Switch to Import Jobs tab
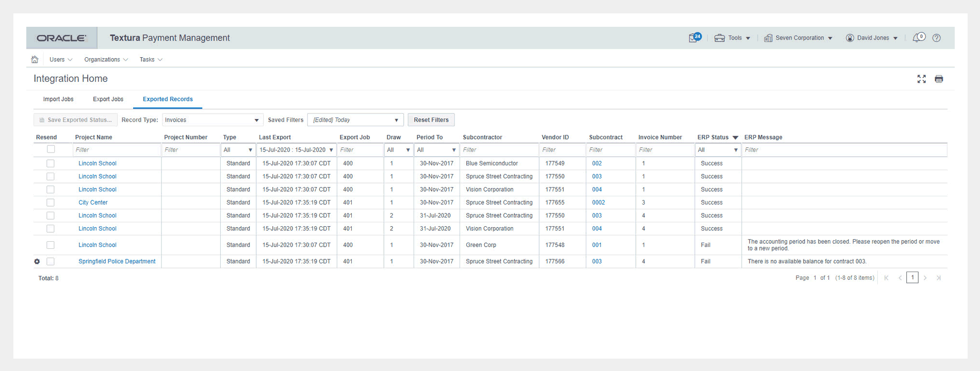Screen dimensions: 980x371 pos(58,99)
